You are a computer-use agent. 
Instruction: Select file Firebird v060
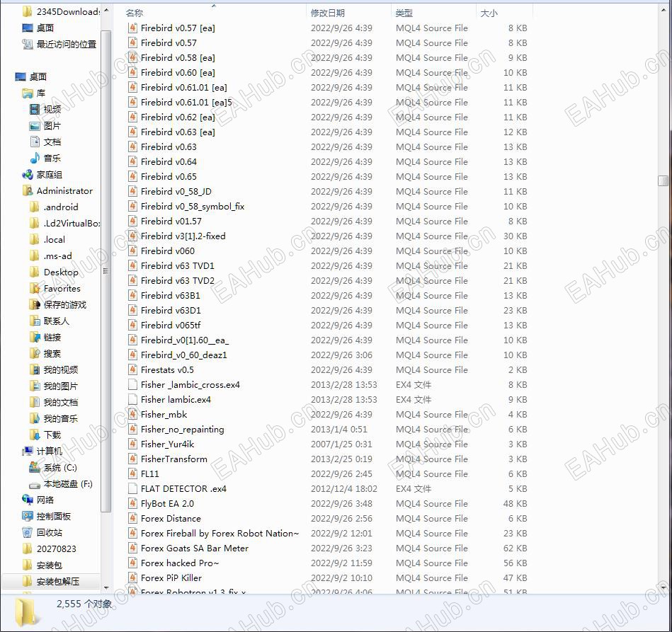click(168, 251)
